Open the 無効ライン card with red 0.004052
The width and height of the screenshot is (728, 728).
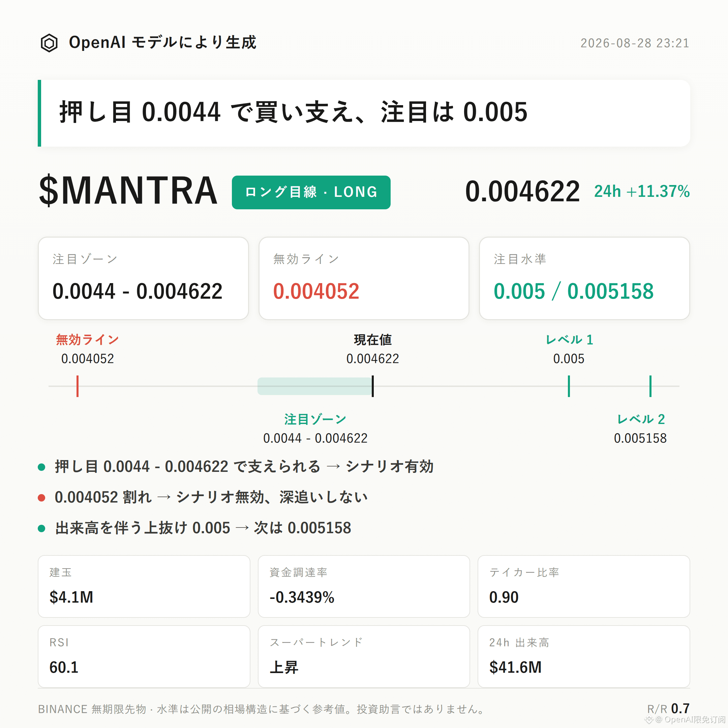[364, 278]
